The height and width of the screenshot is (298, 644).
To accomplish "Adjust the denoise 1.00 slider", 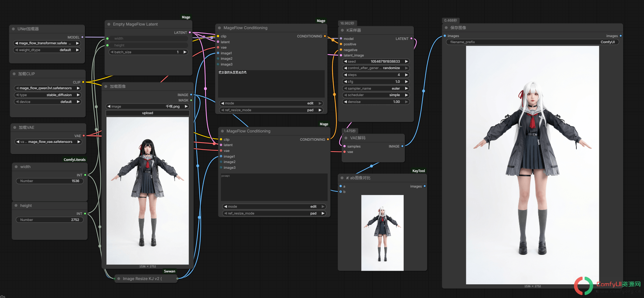I will [376, 102].
